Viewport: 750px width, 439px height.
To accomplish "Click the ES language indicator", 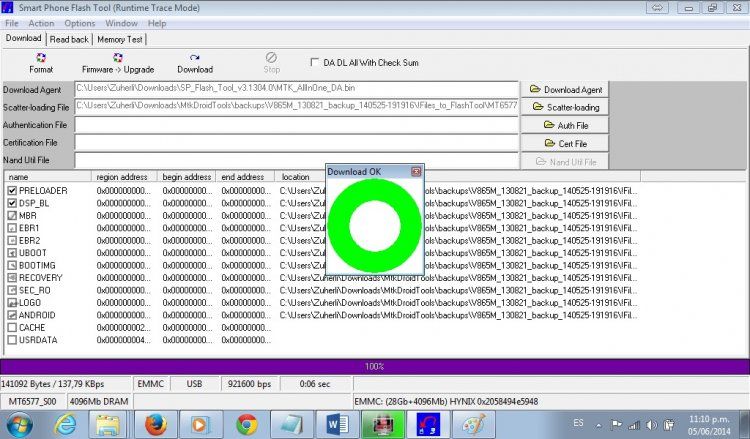I will point(578,423).
